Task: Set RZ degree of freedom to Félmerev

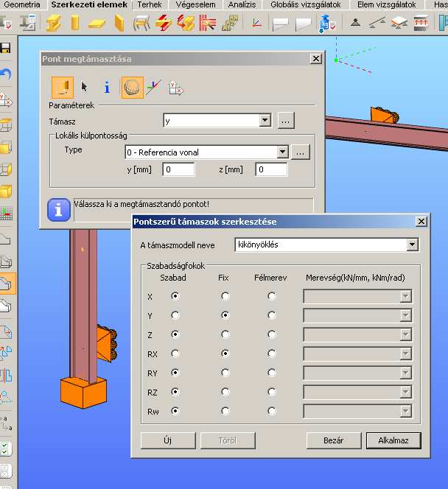Action: point(272,392)
